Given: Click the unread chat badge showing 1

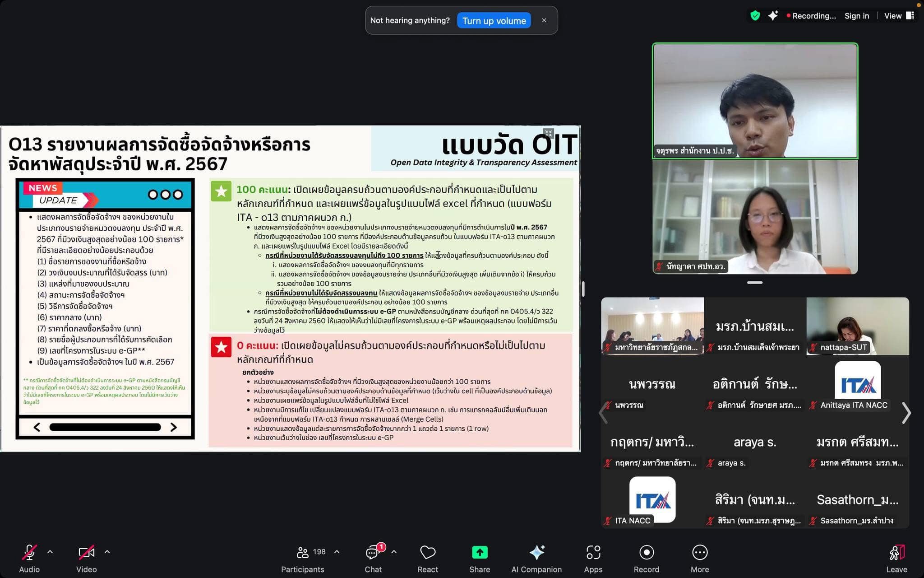Looking at the screenshot, I should (x=381, y=547).
